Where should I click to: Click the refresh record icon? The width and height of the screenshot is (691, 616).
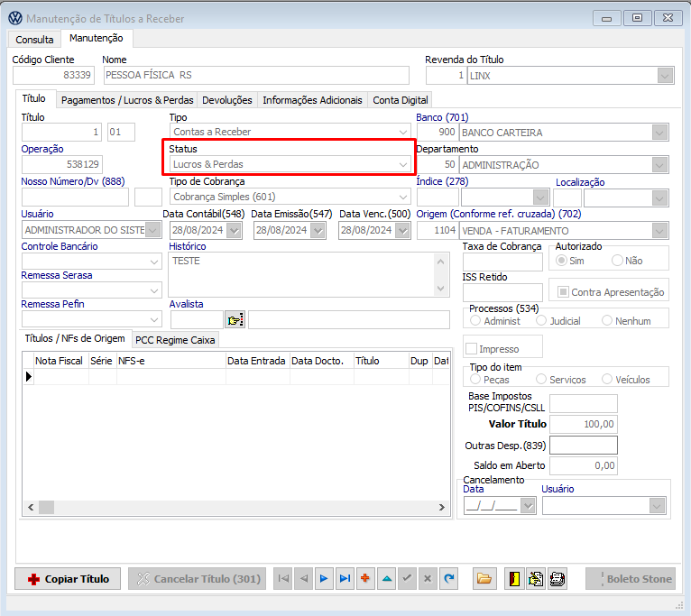(x=448, y=579)
